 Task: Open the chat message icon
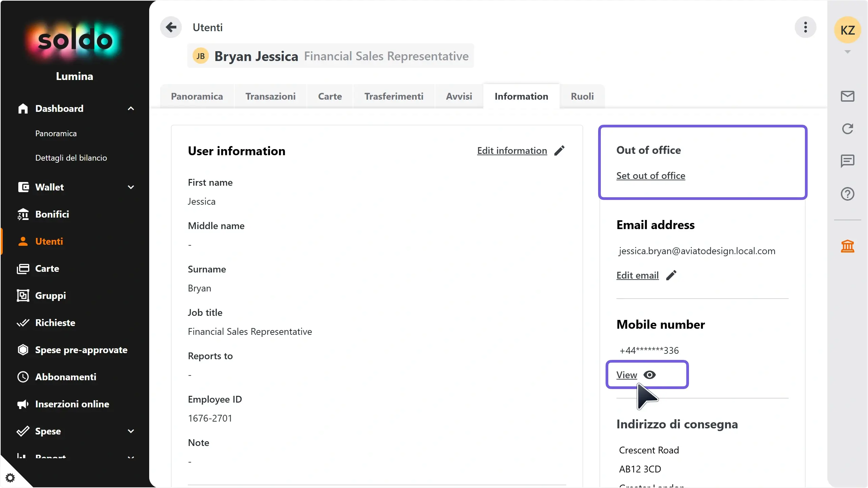coord(847,161)
